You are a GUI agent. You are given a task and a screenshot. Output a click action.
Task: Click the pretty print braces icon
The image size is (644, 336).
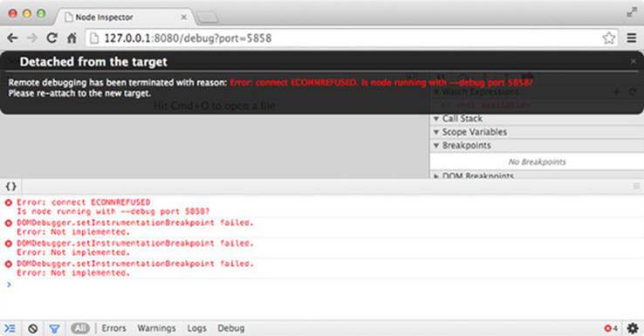[x=10, y=187]
